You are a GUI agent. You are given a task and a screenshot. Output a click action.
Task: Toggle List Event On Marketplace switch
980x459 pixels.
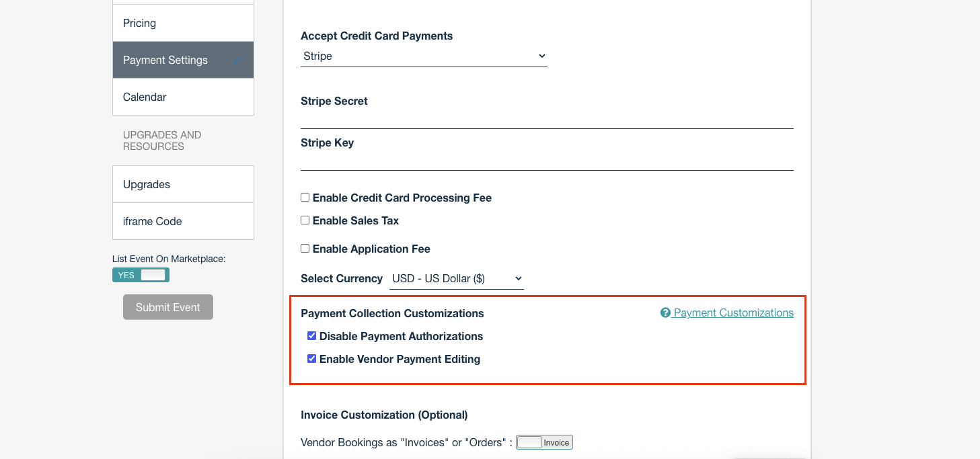141,275
